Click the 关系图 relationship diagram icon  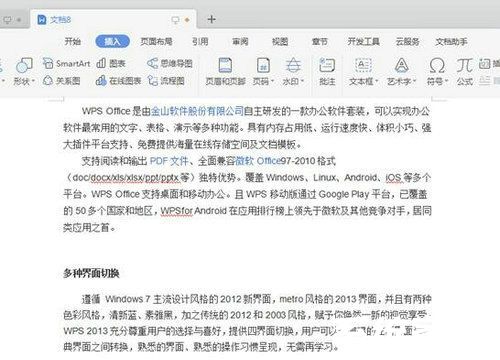[62, 80]
